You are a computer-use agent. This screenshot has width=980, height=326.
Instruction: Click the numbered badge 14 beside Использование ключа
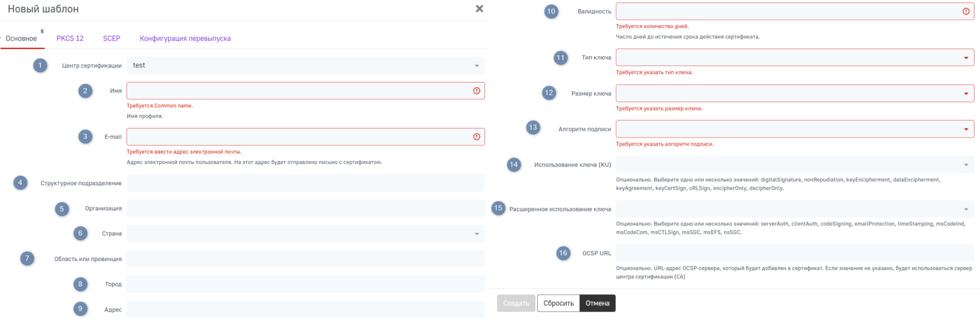[514, 165]
